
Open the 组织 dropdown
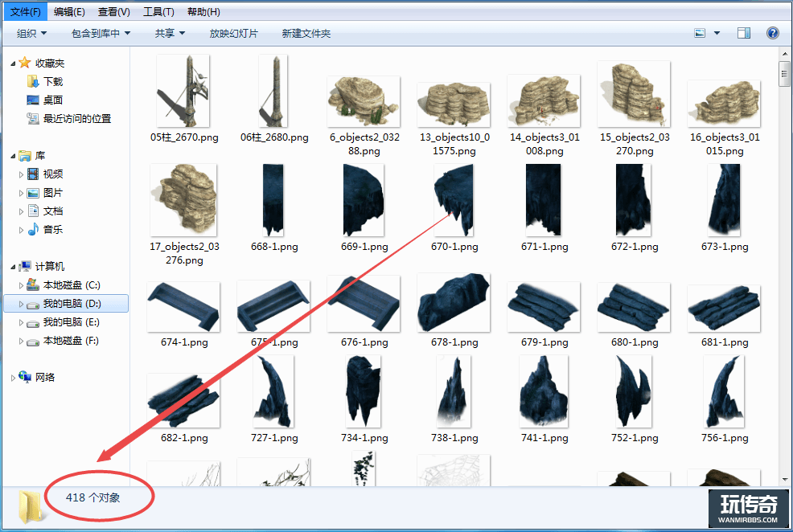click(x=31, y=33)
